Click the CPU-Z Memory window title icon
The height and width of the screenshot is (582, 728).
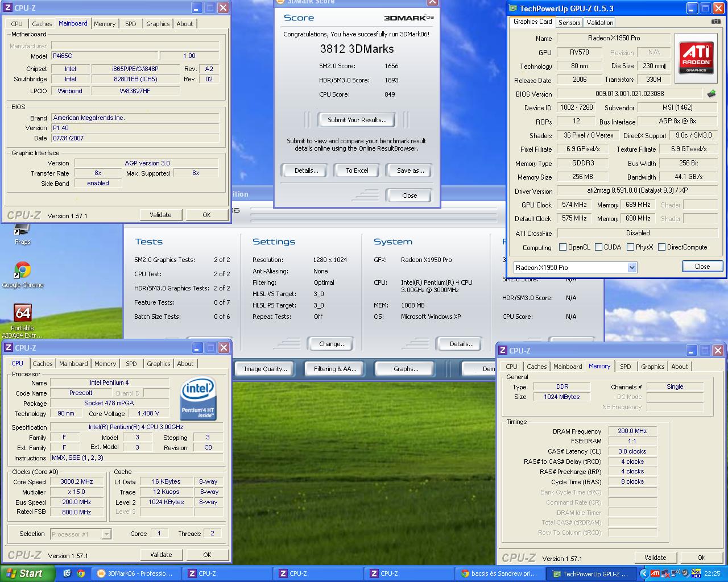[503, 351]
